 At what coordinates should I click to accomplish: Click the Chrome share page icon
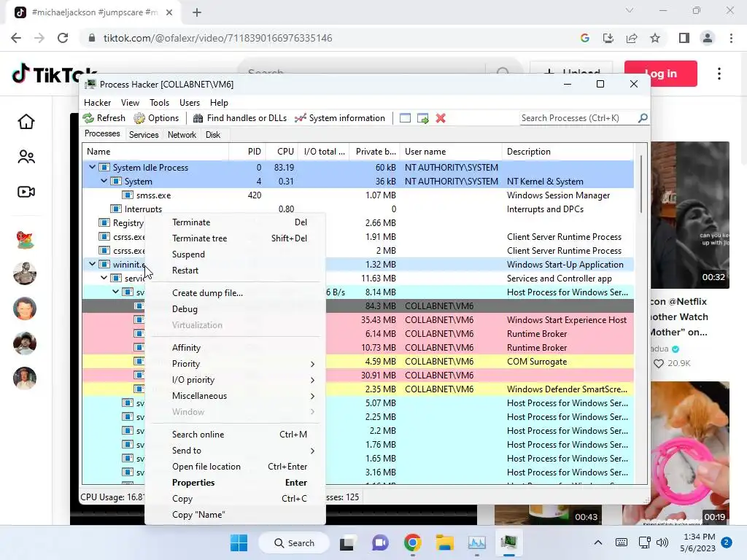(x=632, y=38)
